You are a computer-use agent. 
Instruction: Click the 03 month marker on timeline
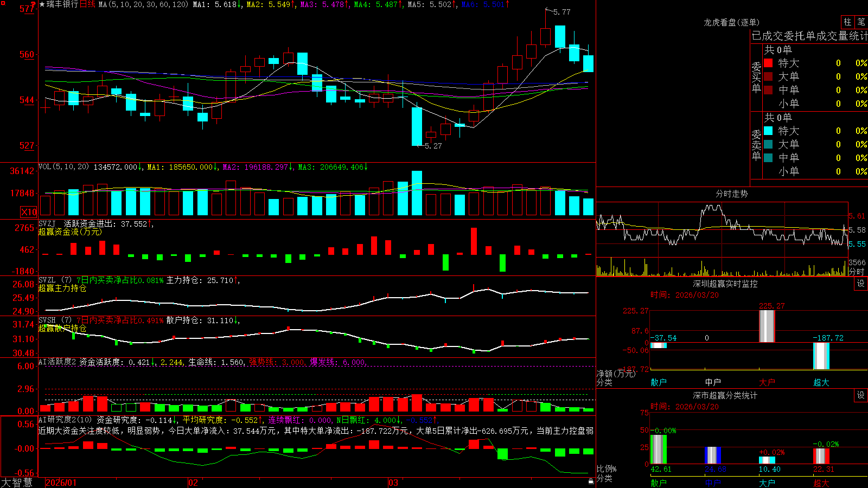tap(393, 483)
